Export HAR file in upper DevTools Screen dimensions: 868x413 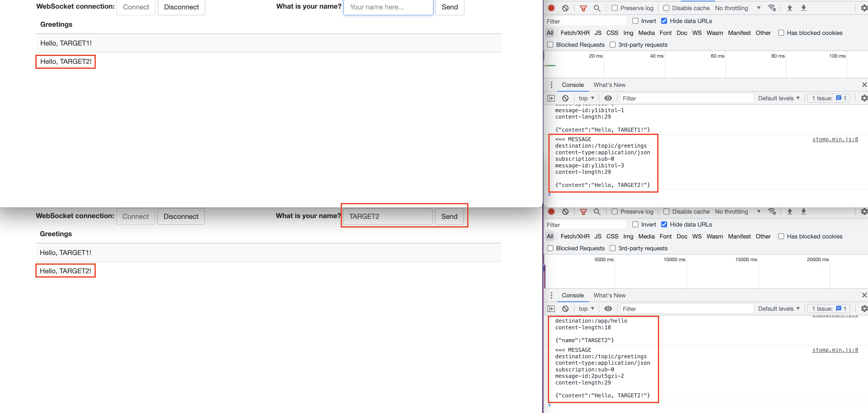[804, 8]
